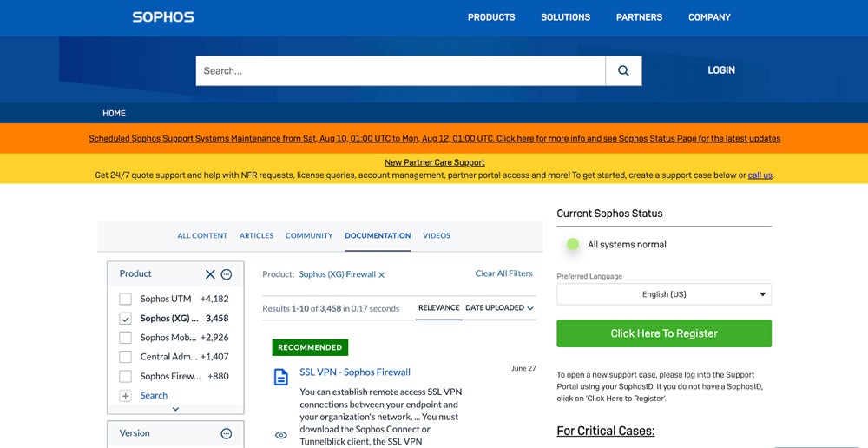
Task: Uncheck the Sophos (XG) product checkbox
Action: (125, 319)
